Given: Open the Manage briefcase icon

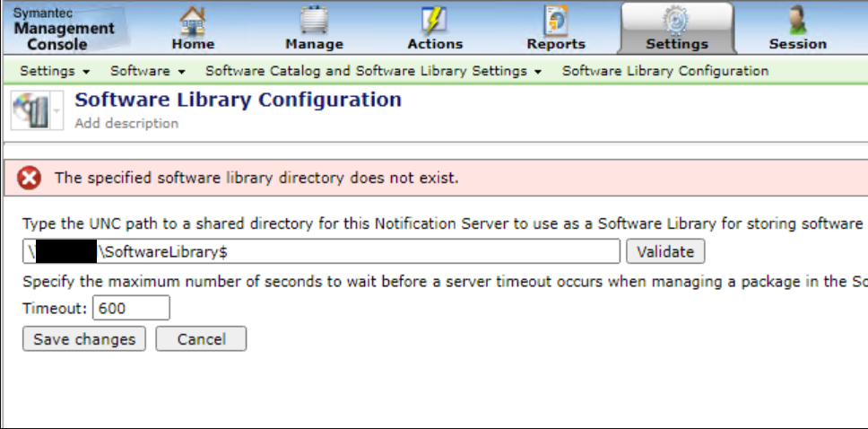Looking at the screenshot, I should pos(314,20).
